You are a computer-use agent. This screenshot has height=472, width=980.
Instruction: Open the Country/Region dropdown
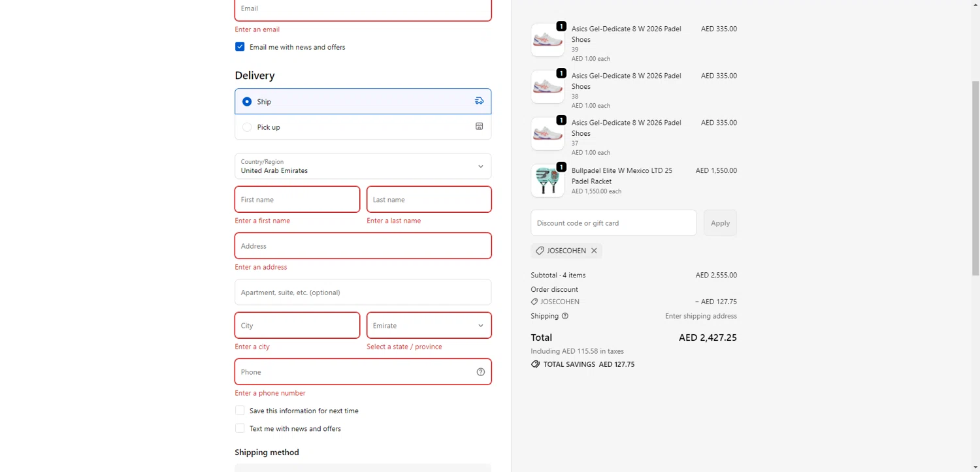363,166
